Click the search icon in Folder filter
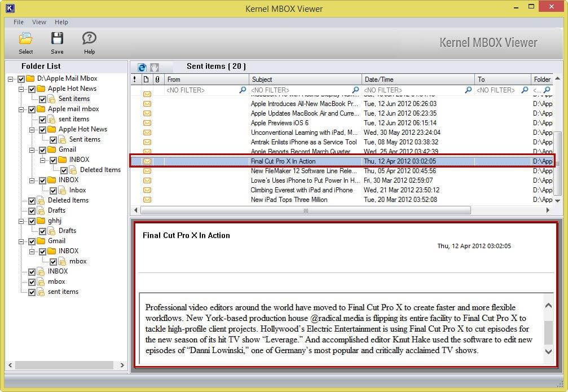Screen dimensions: 568x392 coord(547,90)
